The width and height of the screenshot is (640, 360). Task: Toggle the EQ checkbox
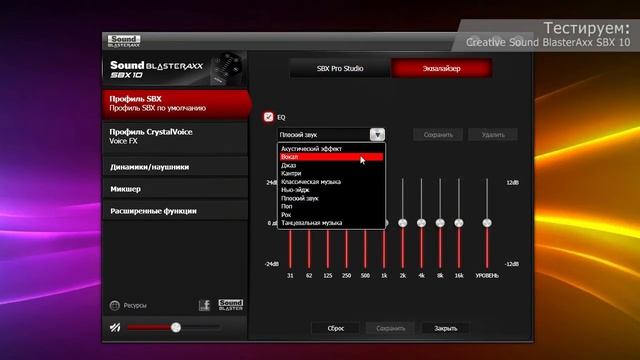[x=268, y=117]
